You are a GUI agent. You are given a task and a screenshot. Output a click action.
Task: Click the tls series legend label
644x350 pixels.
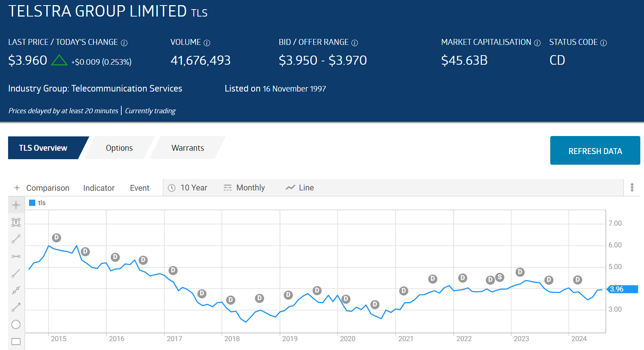tap(42, 203)
